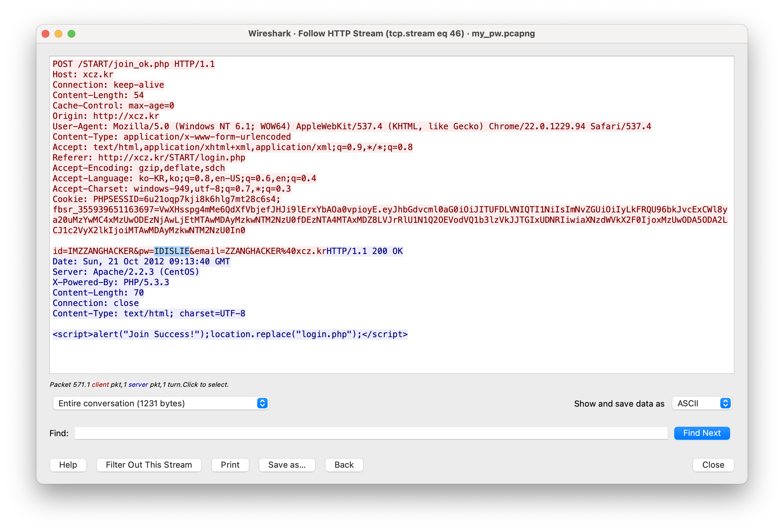Click the Save as... button
784x532 pixels.
287,464
